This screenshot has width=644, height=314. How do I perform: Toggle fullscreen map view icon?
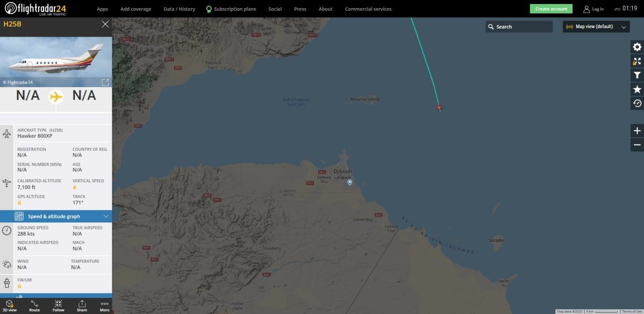pyautogui.click(x=637, y=61)
